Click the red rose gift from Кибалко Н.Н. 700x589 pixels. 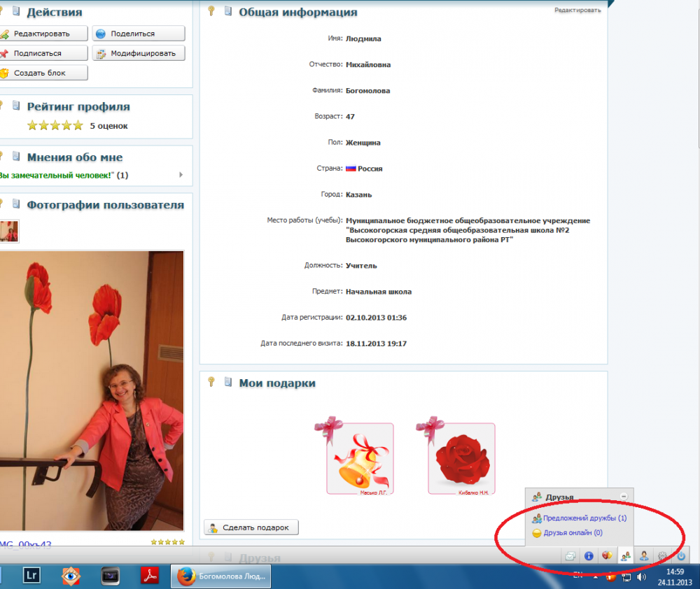pos(461,459)
